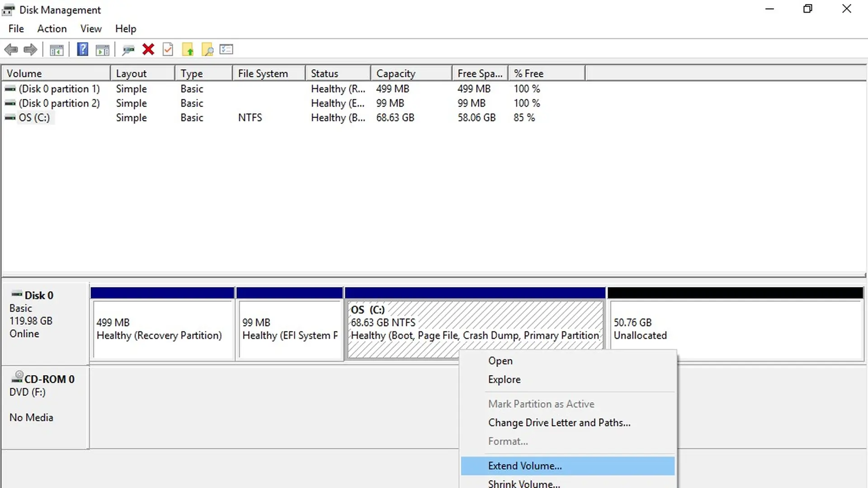The width and height of the screenshot is (868, 488).
Task: Close the Disk Management window
Action: tap(847, 9)
